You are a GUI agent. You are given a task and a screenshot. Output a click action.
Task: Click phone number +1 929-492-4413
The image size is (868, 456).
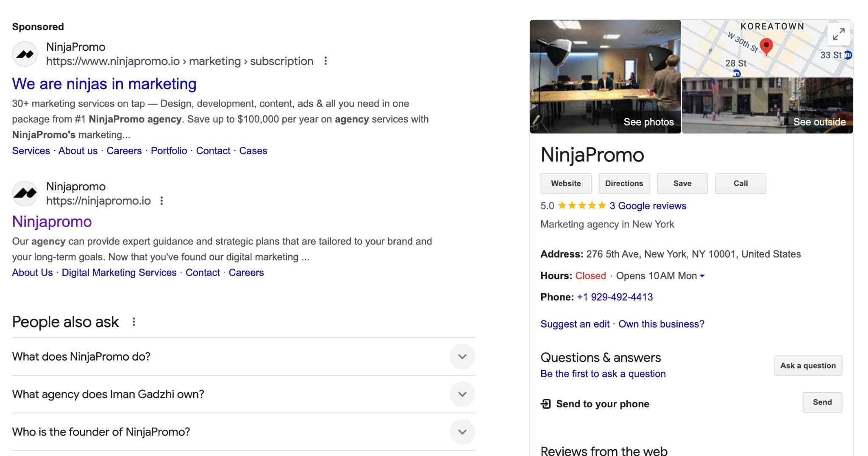click(x=615, y=297)
